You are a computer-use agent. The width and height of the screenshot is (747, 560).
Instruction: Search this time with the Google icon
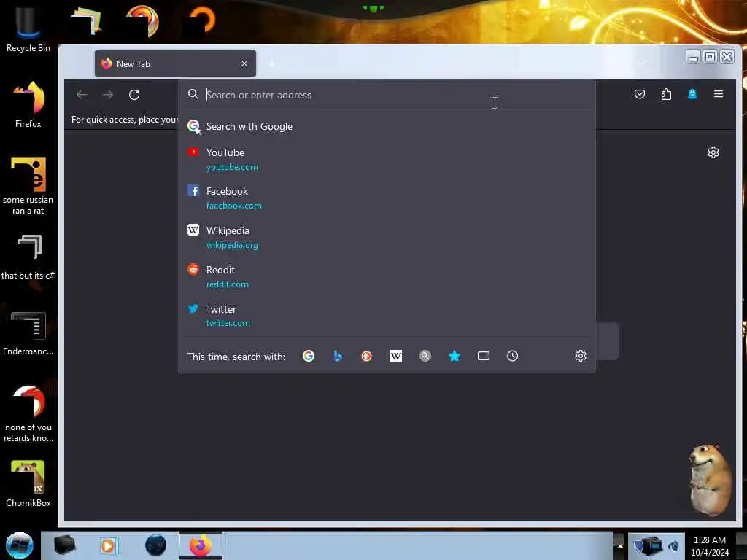pyautogui.click(x=309, y=356)
